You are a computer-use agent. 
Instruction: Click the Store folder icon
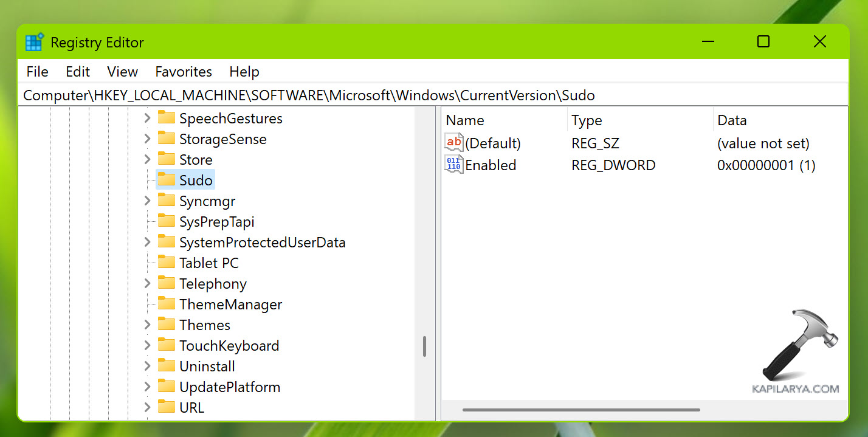tap(166, 160)
